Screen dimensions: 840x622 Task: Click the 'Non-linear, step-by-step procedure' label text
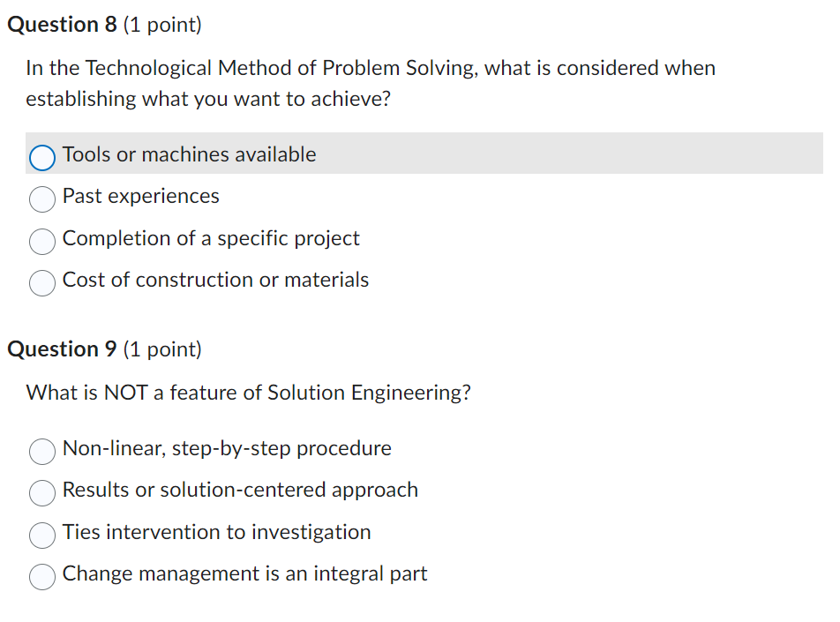coord(227,448)
